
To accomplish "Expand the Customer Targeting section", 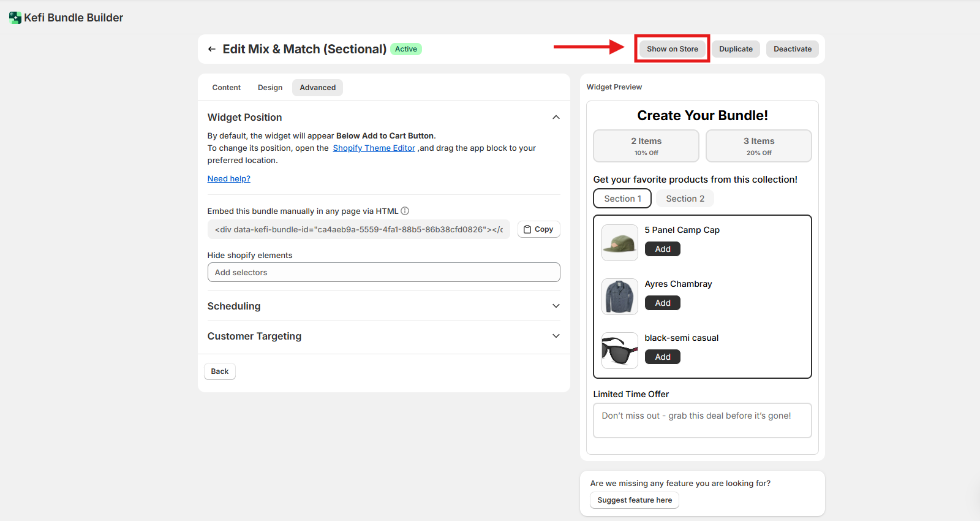I will click(x=556, y=336).
